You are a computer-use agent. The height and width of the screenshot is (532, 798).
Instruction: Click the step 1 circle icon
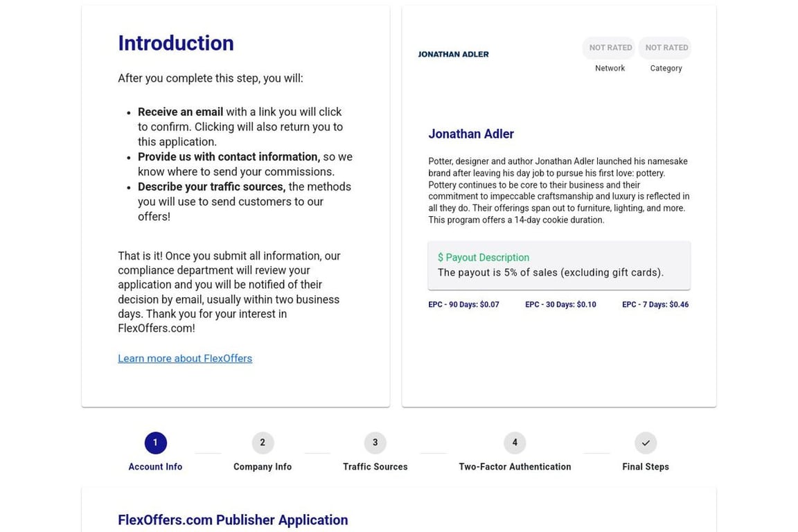155,443
